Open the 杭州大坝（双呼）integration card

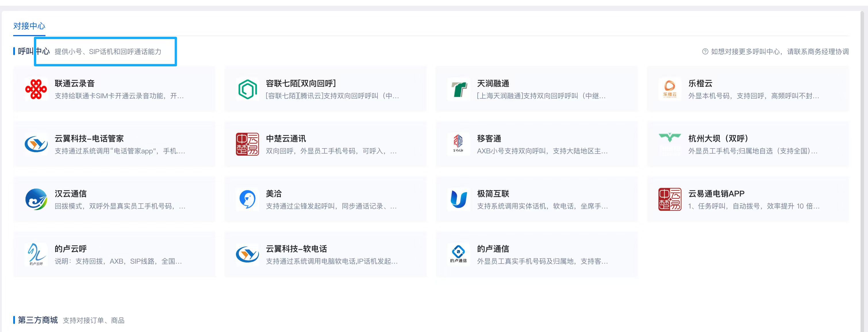point(748,144)
